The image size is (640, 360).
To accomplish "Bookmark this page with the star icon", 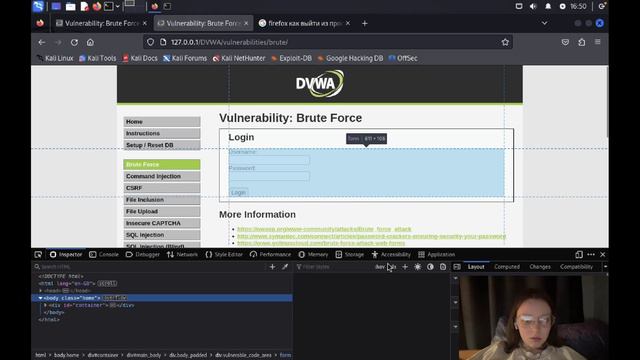I will (505, 42).
